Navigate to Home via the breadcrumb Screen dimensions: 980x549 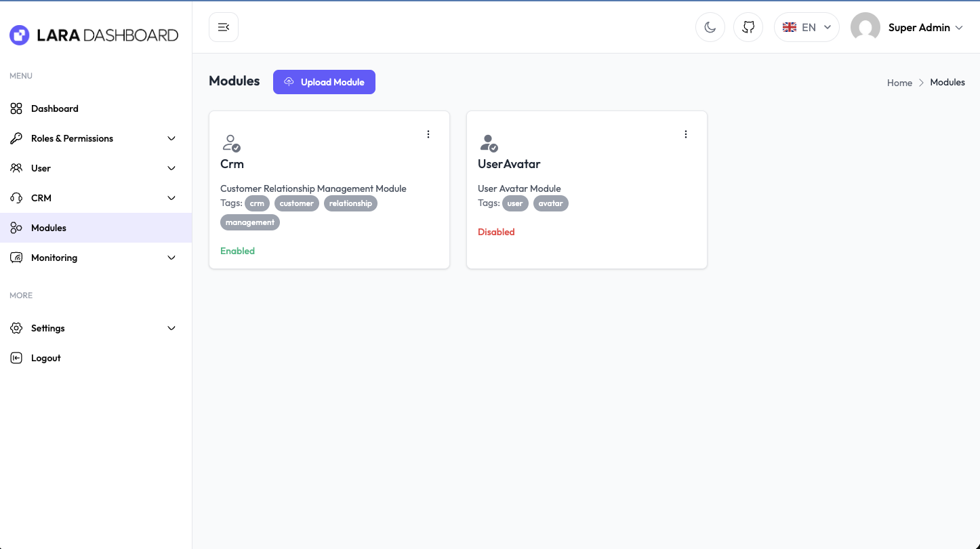tap(899, 83)
